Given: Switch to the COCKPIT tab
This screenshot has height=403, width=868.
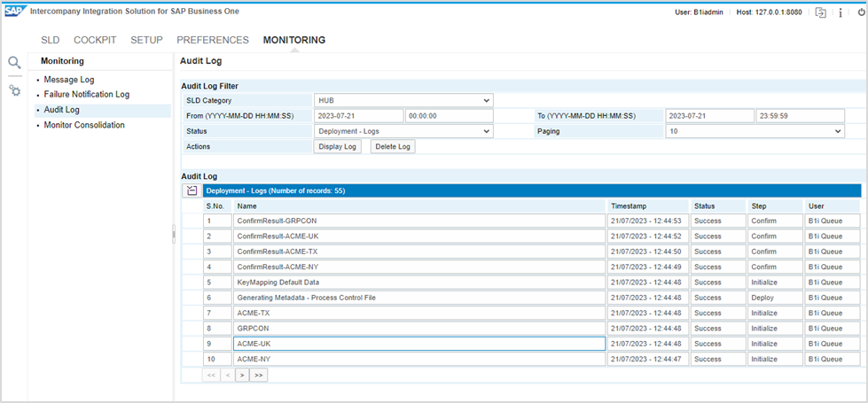Looking at the screenshot, I should point(94,40).
